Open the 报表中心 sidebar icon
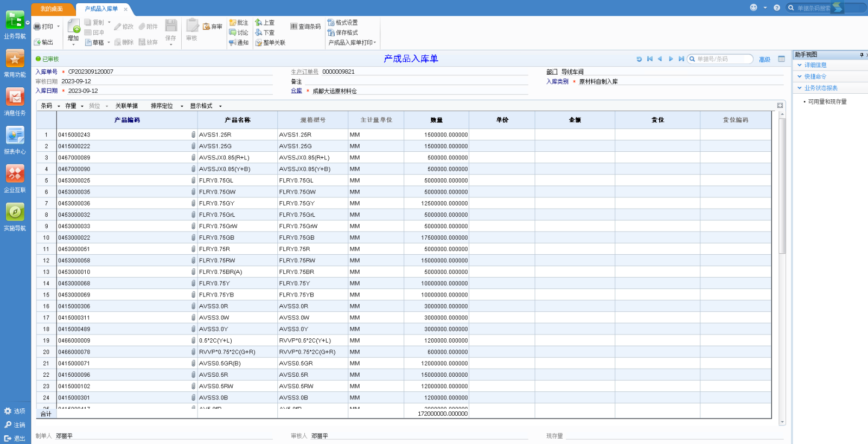868x444 pixels. [15, 136]
